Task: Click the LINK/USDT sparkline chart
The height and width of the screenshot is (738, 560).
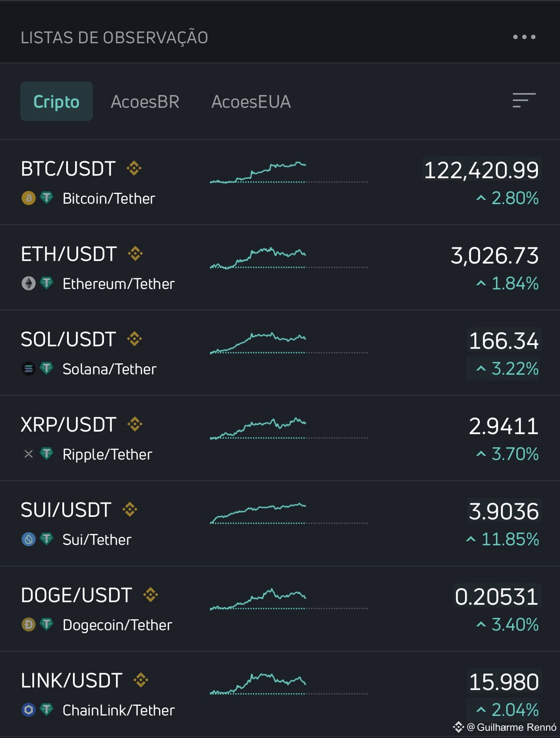Action: (x=289, y=684)
